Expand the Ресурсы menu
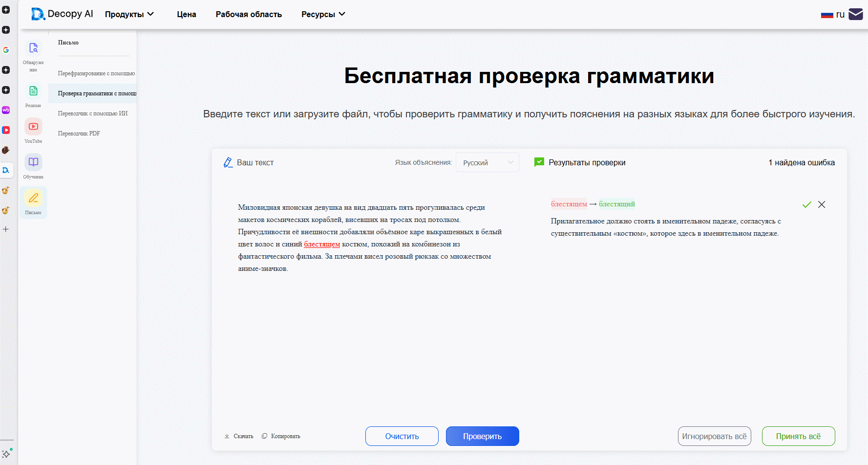Screen dimensions: 868x465 [x=323, y=14]
